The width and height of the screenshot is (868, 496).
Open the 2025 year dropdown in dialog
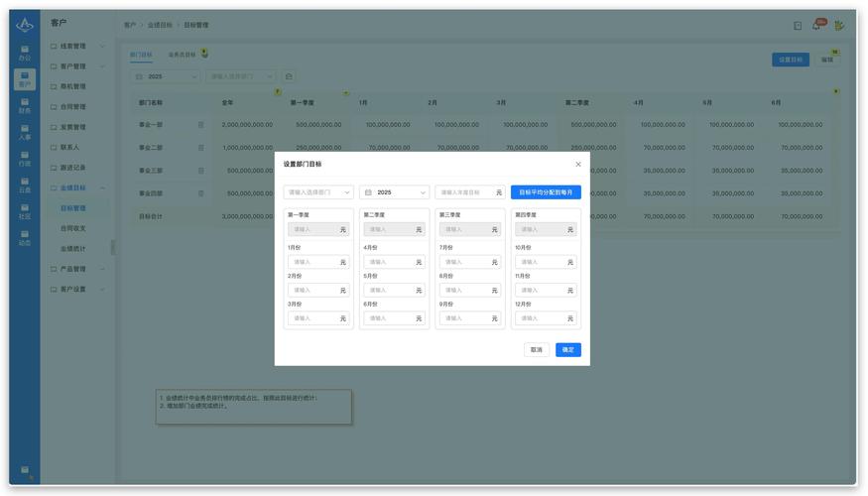point(395,192)
